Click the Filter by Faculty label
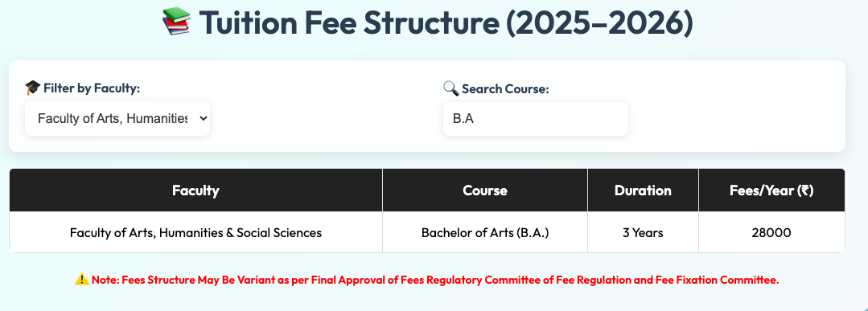 point(92,88)
